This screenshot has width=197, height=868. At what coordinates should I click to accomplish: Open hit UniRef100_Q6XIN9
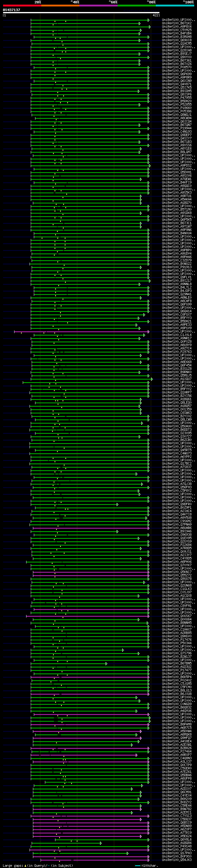[x=177, y=81]
